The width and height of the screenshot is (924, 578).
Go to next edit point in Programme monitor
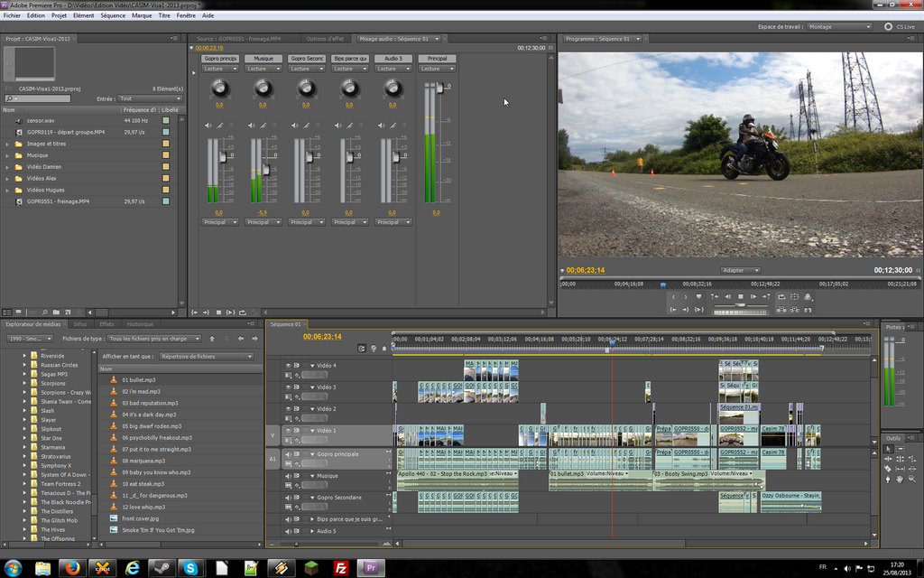(766, 296)
